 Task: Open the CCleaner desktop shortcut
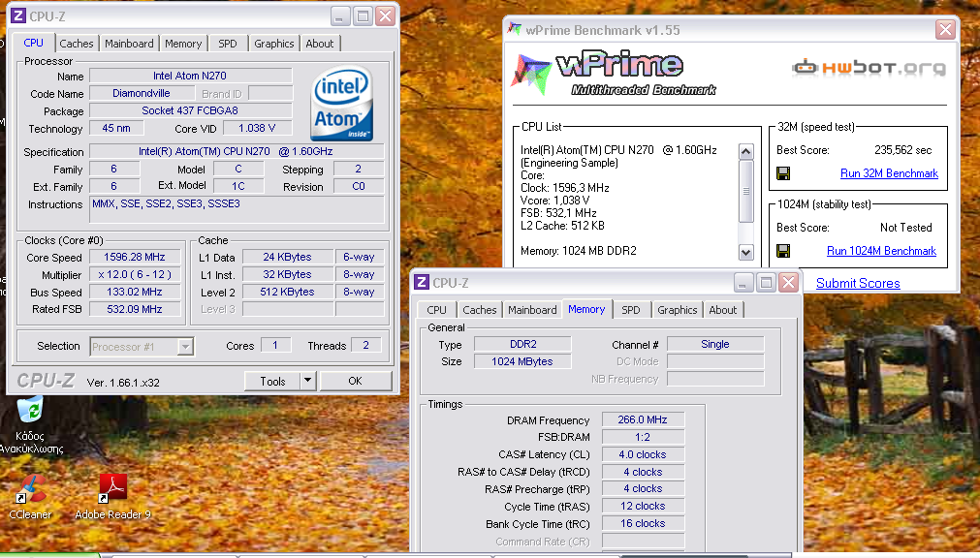(x=30, y=488)
